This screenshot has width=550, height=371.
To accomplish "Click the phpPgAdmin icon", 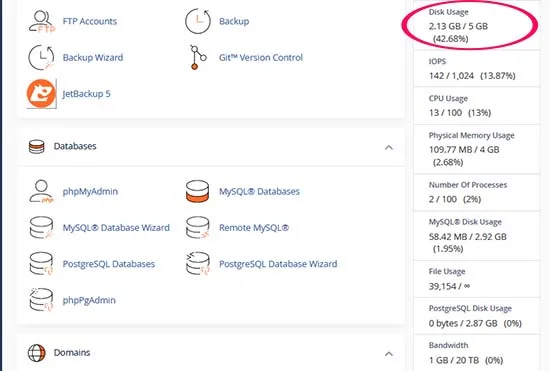I will 41,300.
